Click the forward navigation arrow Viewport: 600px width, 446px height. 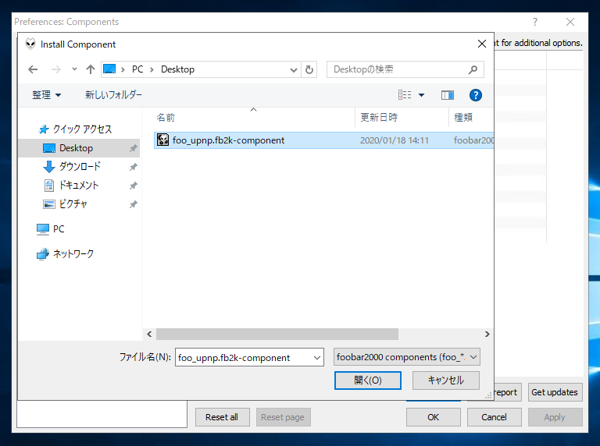tap(56, 70)
